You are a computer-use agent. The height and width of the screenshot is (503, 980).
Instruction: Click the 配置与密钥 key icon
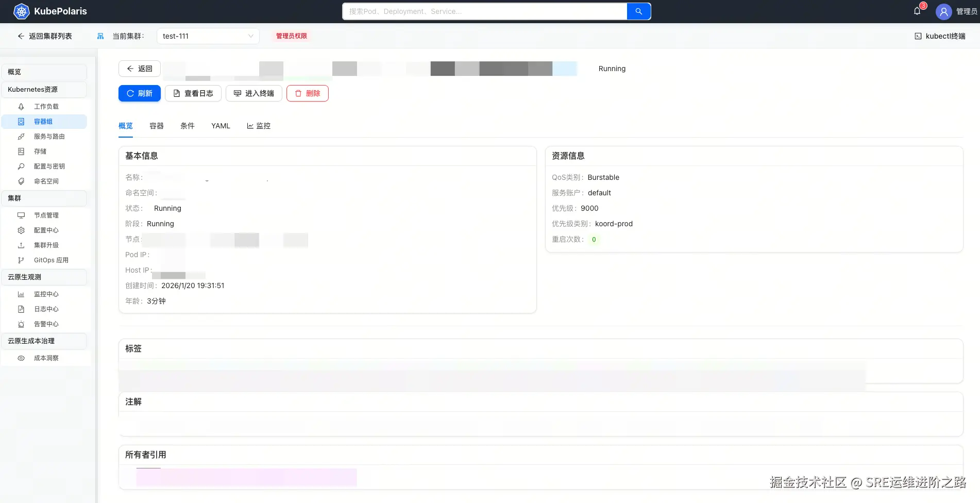click(x=21, y=166)
